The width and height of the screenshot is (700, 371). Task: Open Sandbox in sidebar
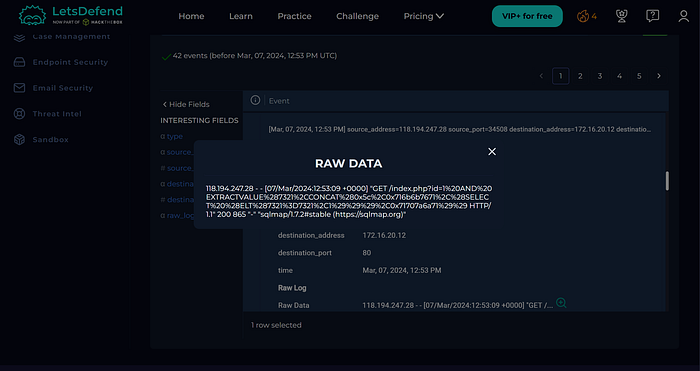click(50, 140)
